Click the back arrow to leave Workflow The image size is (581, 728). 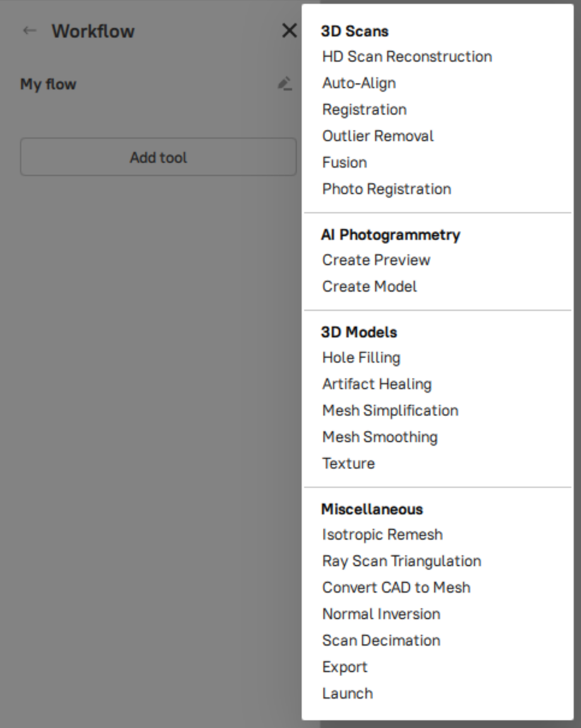27,32
